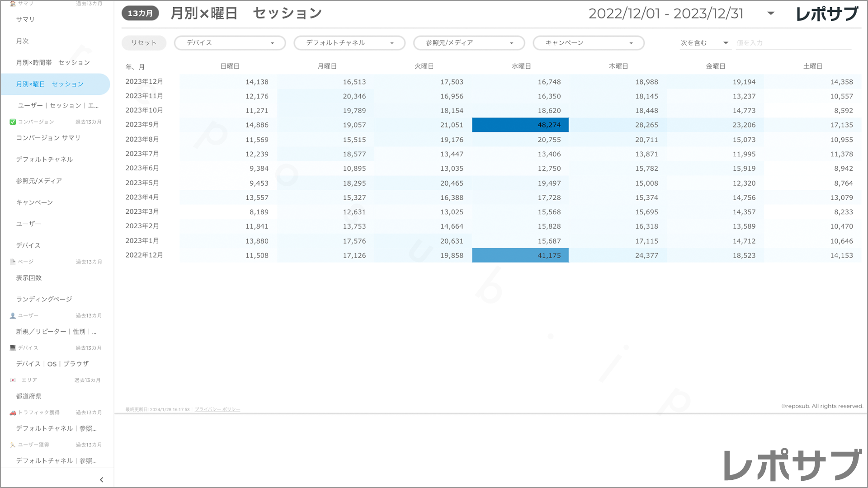Click the page icon next to ページ
Viewport: 868px width, 488px height.
tap(13, 262)
